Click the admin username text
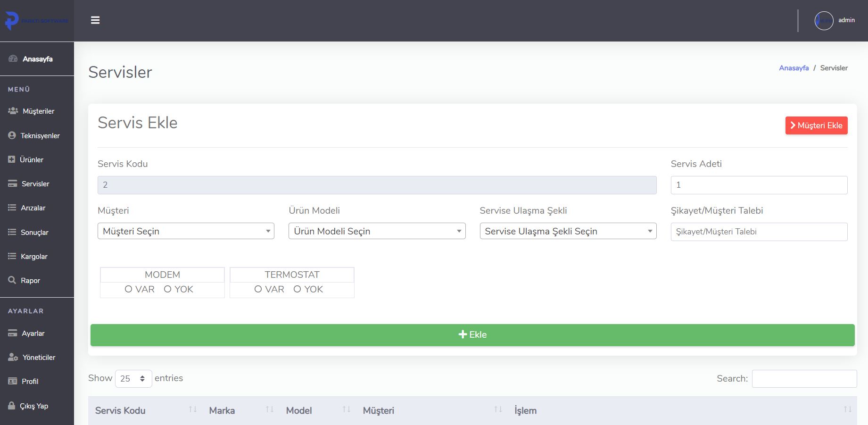The width and height of the screenshot is (868, 425). click(x=846, y=20)
